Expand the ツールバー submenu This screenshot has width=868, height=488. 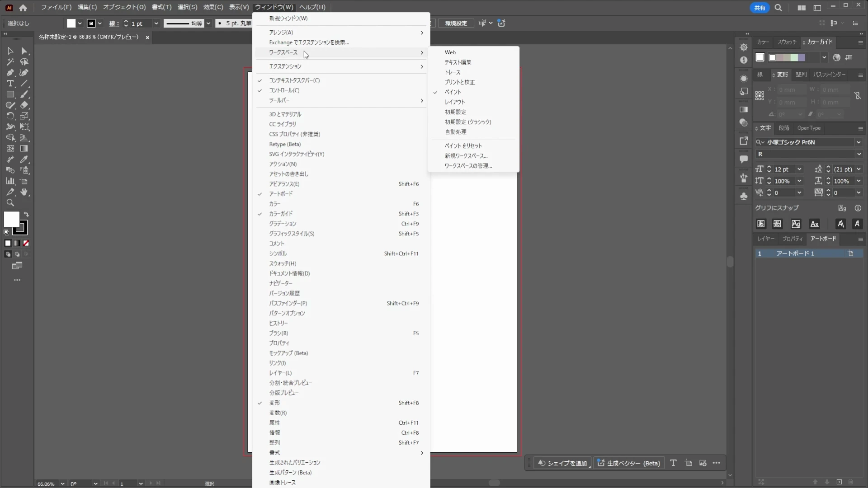(341, 100)
